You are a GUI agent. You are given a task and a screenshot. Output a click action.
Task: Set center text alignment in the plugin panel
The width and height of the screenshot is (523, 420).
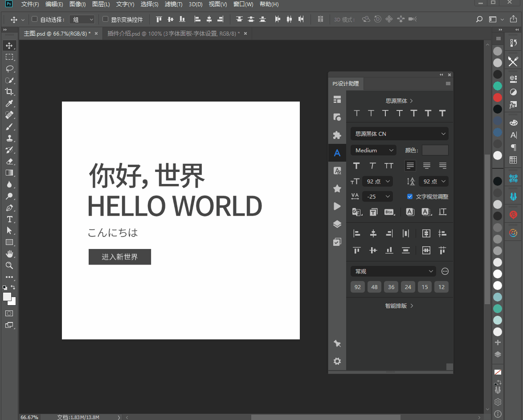(426, 165)
